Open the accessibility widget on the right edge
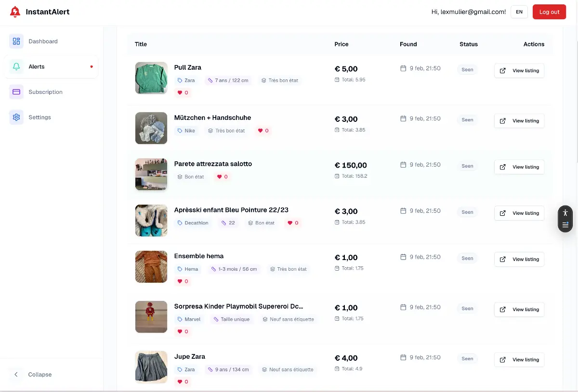This screenshot has height=392, width=578. (x=565, y=212)
